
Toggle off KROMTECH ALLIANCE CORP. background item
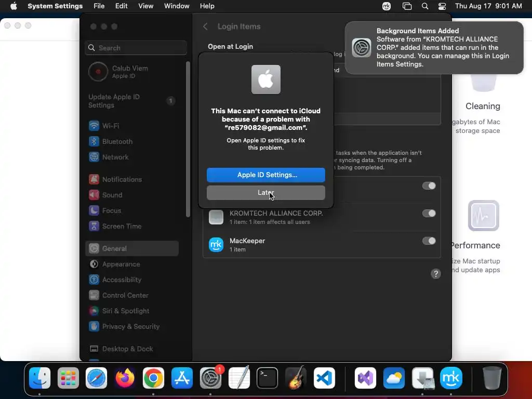[429, 214]
